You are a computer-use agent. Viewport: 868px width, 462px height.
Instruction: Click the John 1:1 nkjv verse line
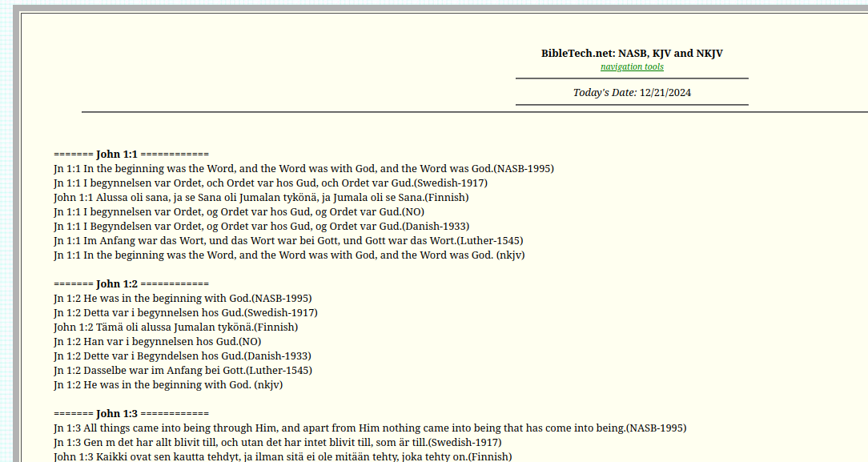pos(289,255)
